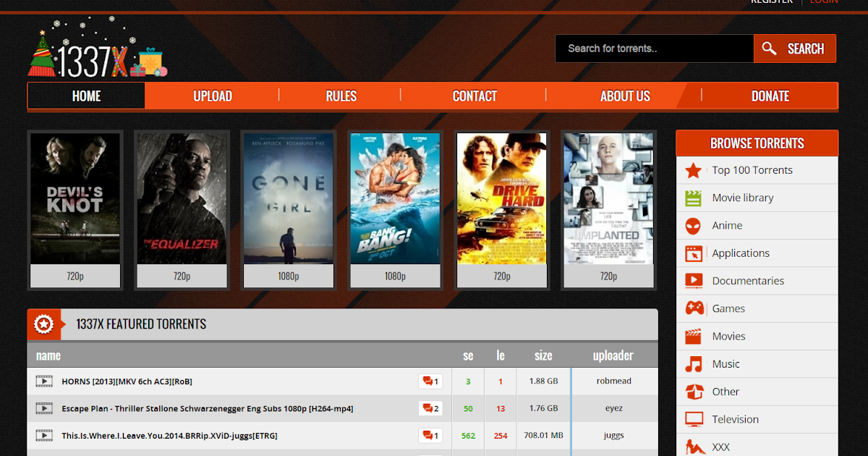Viewport: 868px width, 456px height.
Task: Click the magnifier icon in Search button
Action: (770, 48)
